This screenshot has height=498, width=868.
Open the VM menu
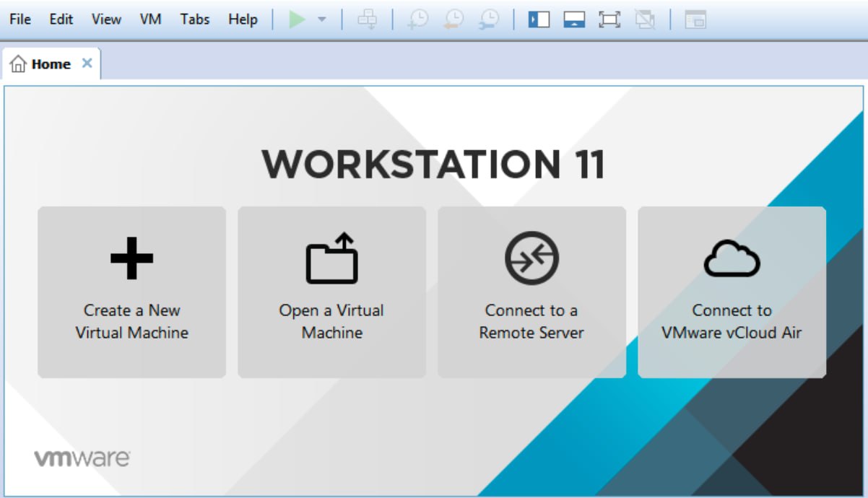pyautogui.click(x=150, y=19)
